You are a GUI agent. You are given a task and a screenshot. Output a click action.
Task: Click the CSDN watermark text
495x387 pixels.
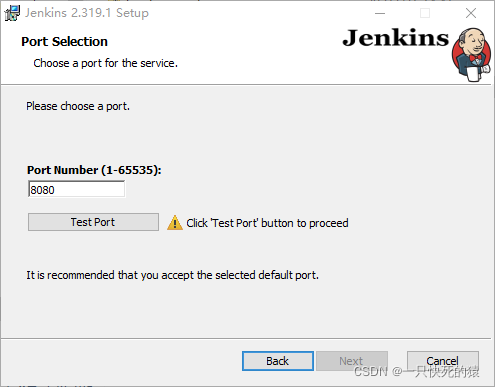point(417,372)
